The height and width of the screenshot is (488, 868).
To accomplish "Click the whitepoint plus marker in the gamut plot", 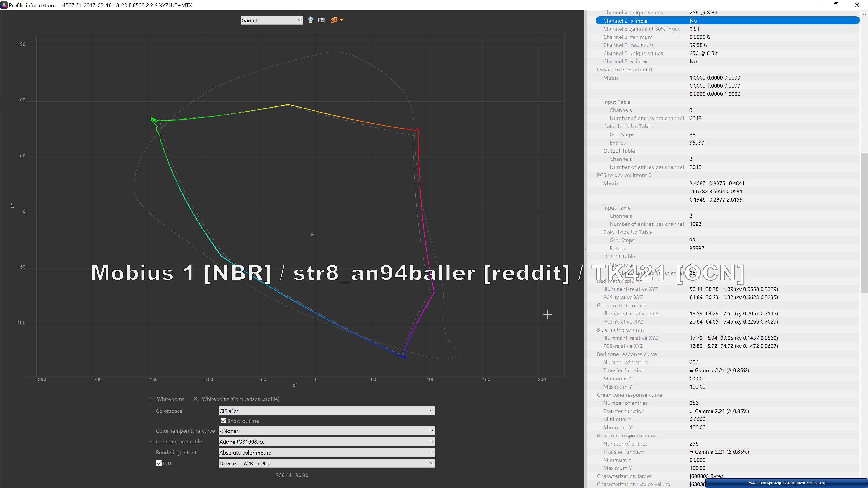I will (312, 234).
